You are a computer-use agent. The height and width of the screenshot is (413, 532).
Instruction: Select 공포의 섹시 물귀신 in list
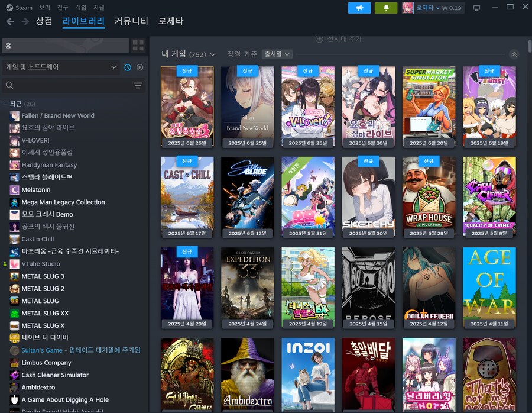pos(48,227)
